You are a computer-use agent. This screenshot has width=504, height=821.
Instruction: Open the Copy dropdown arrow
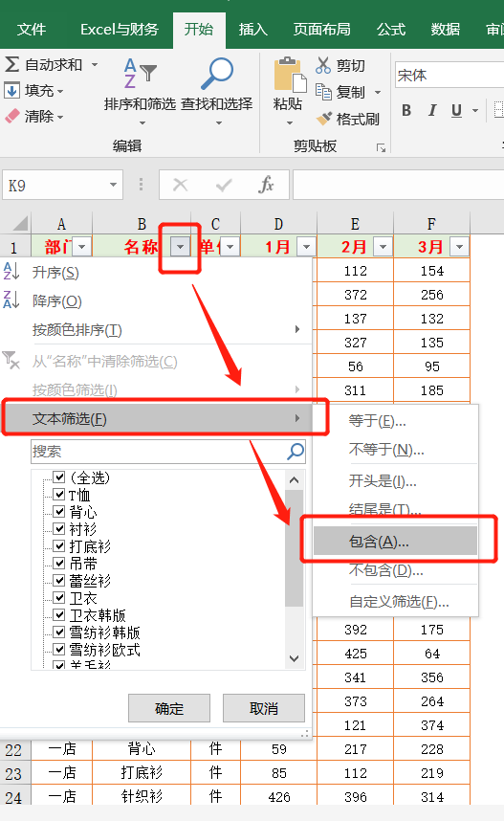pos(378,92)
